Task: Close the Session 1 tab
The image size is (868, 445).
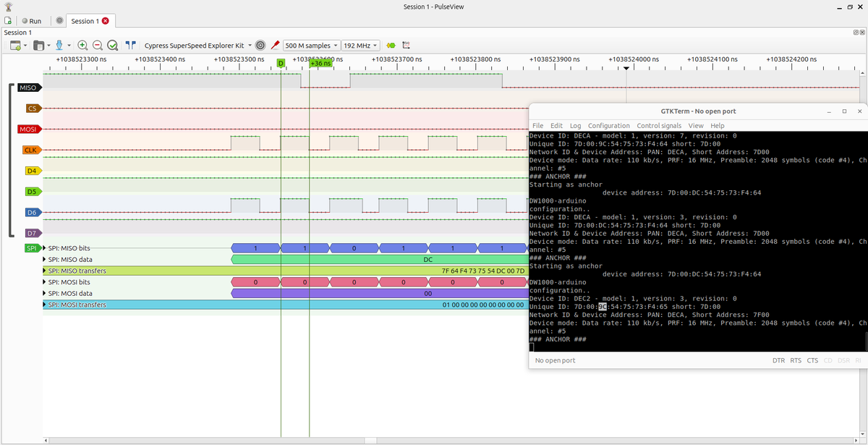Action: coord(106,21)
